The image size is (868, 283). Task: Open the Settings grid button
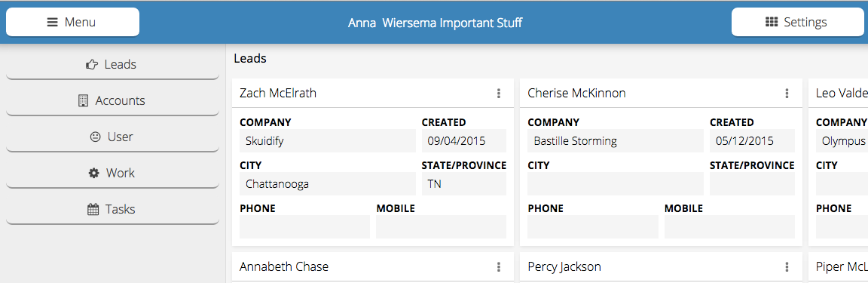pos(797,22)
